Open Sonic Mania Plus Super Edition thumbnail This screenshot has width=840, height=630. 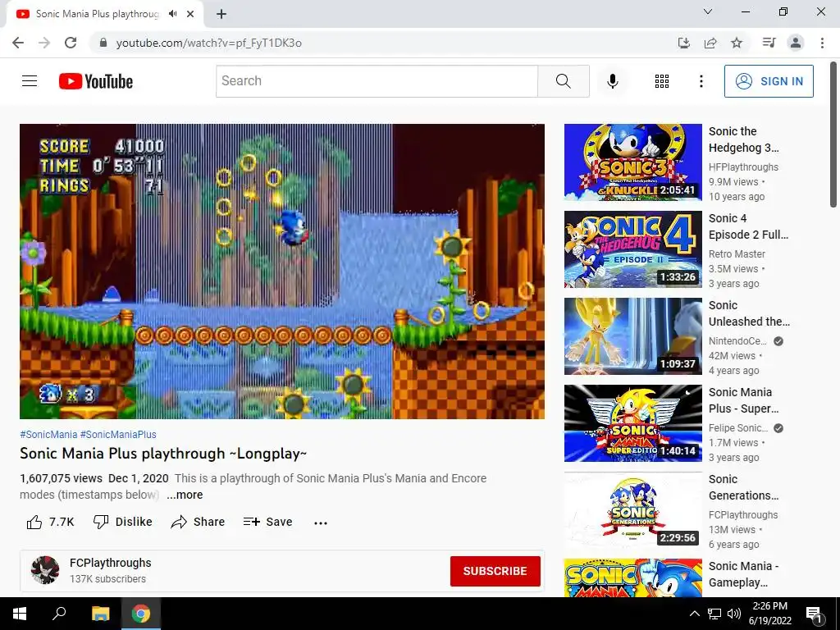click(x=632, y=423)
